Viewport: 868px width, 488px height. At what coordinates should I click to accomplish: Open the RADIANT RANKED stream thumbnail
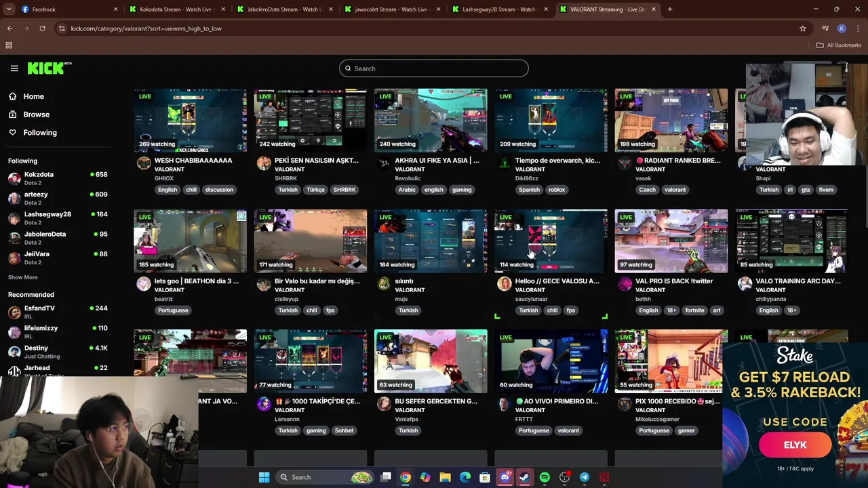(671, 120)
